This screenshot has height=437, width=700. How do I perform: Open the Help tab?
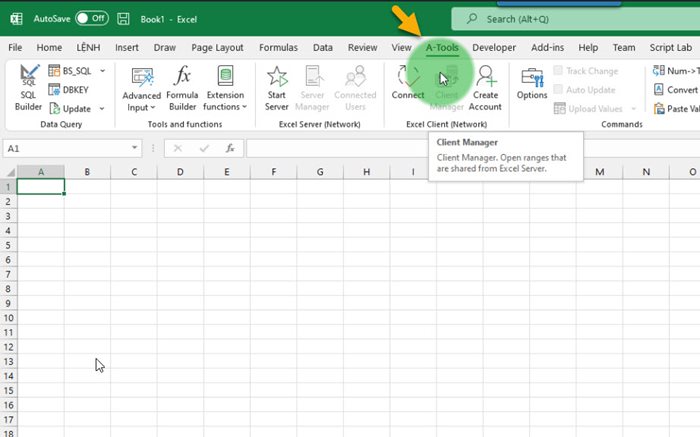tap(588, 47)
